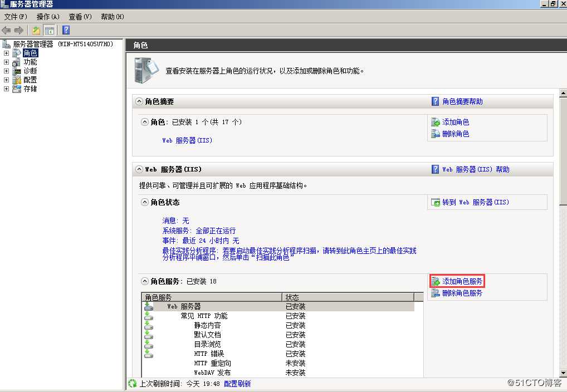Screen dimensions: 567x392
Task: Click the 转到 Web 服务器(IIS) link
Action: pos(476,202)
